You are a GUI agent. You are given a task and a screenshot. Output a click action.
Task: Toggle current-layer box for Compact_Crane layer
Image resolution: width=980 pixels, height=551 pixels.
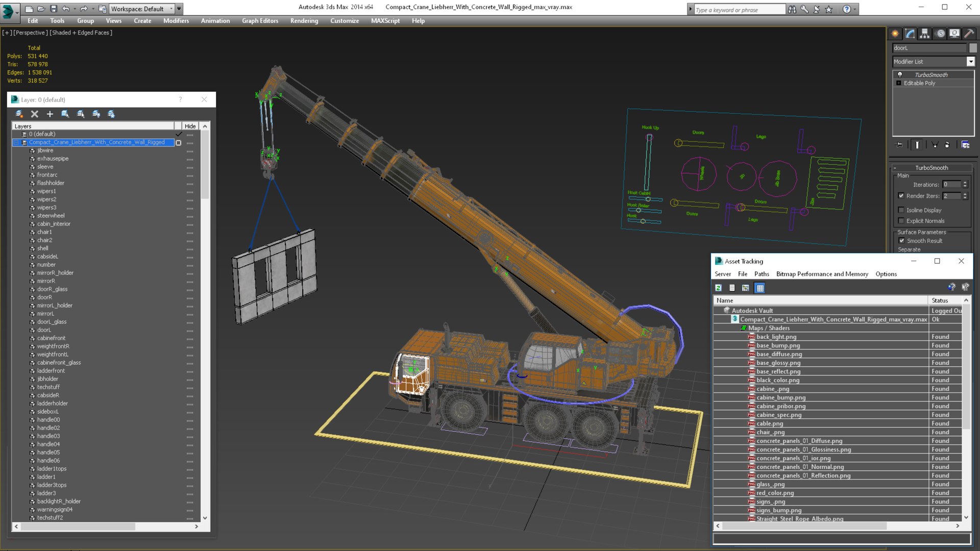(x=179, y=143)
